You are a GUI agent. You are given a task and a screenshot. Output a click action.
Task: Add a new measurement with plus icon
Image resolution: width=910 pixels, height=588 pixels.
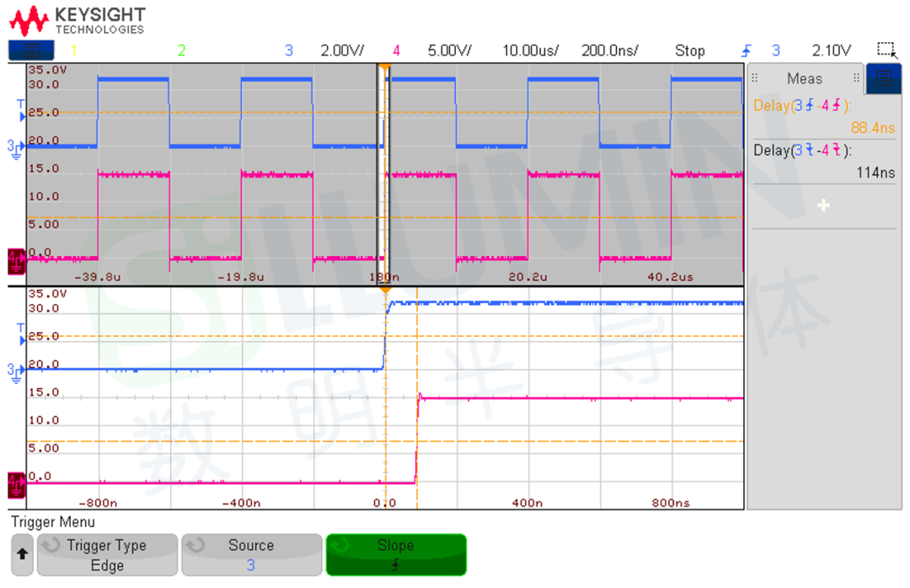click(823, 206)
